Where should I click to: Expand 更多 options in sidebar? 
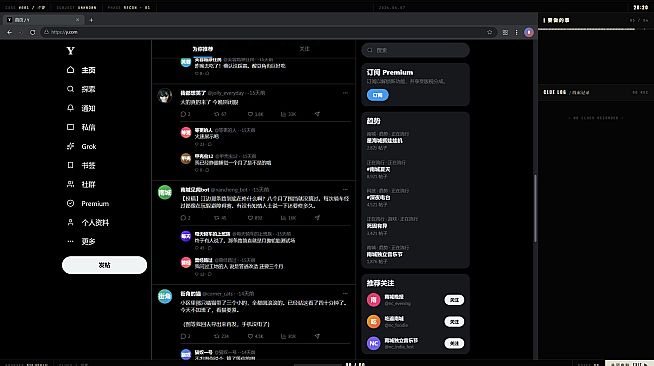click(x=70, y=241)
